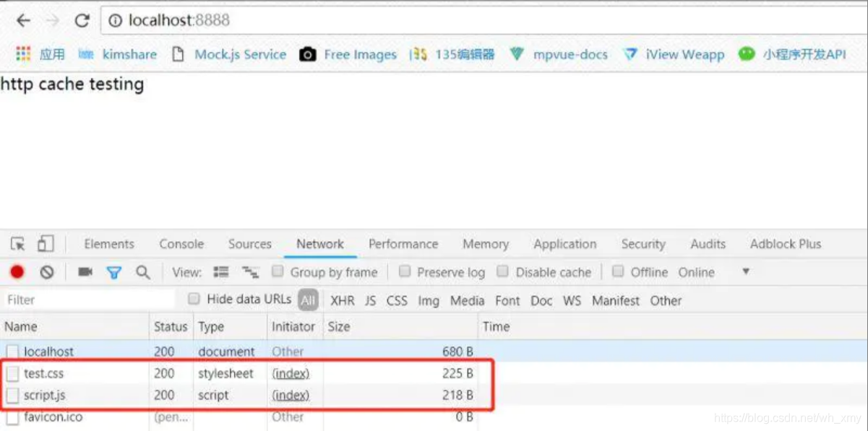The height and width of the screenshot is (431, 868).
Task: Switch to the Performance tab
Action: point(403,244)
